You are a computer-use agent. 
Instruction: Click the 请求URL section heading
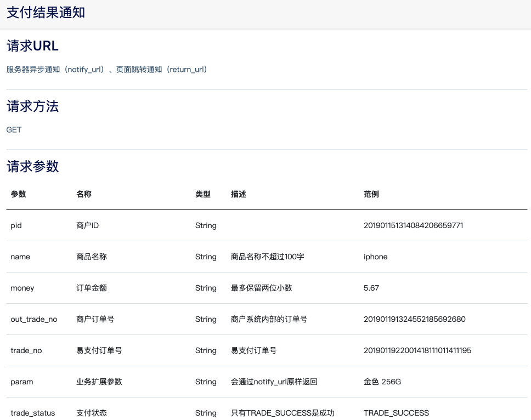coord(32,46)
